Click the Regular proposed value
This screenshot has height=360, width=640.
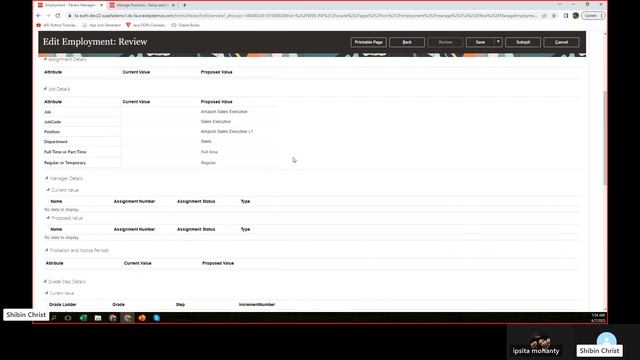208,162
